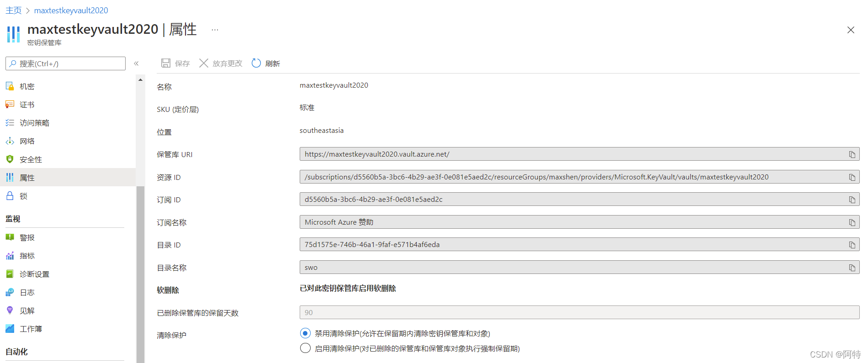Screen dimensions: 868x363
Task: Click the 标准 SKU value
Action: click(307, 108)
